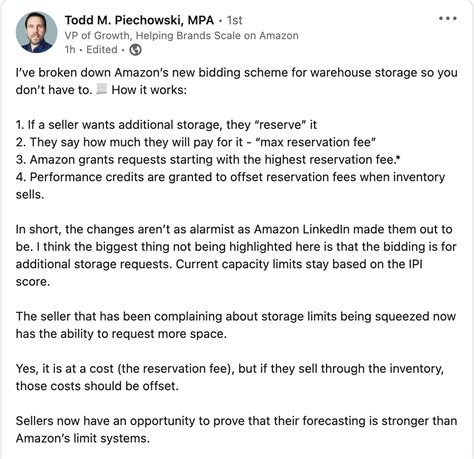
Task: Click the closing paragraph about sellers' forecasting
Action: click(236, 429)
